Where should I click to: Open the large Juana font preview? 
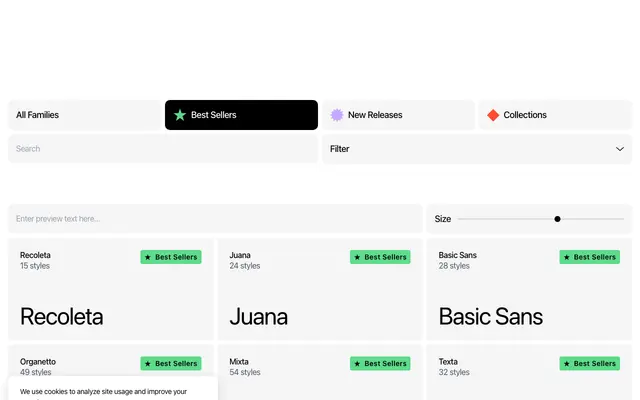click(x=259, y=317)
